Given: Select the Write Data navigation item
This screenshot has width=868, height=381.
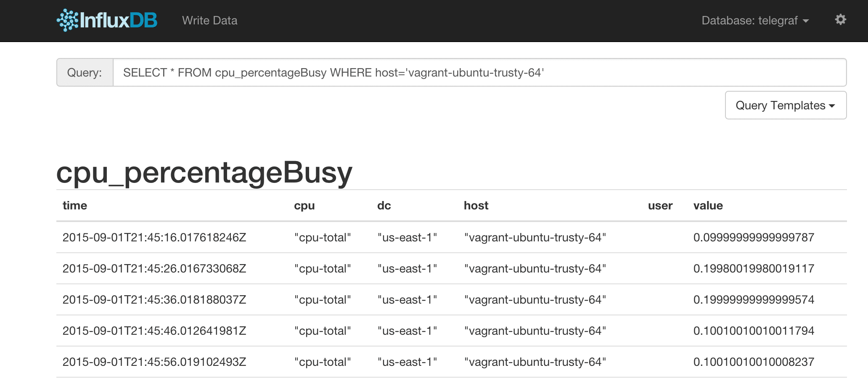Looking at the screenshot, I should (209, 20).
